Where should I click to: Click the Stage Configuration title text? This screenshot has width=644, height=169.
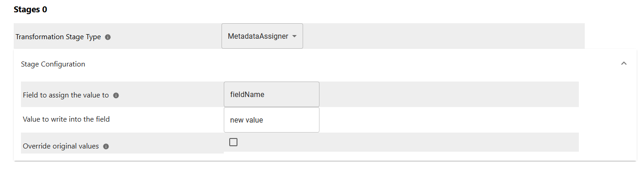tap(53, 64)
